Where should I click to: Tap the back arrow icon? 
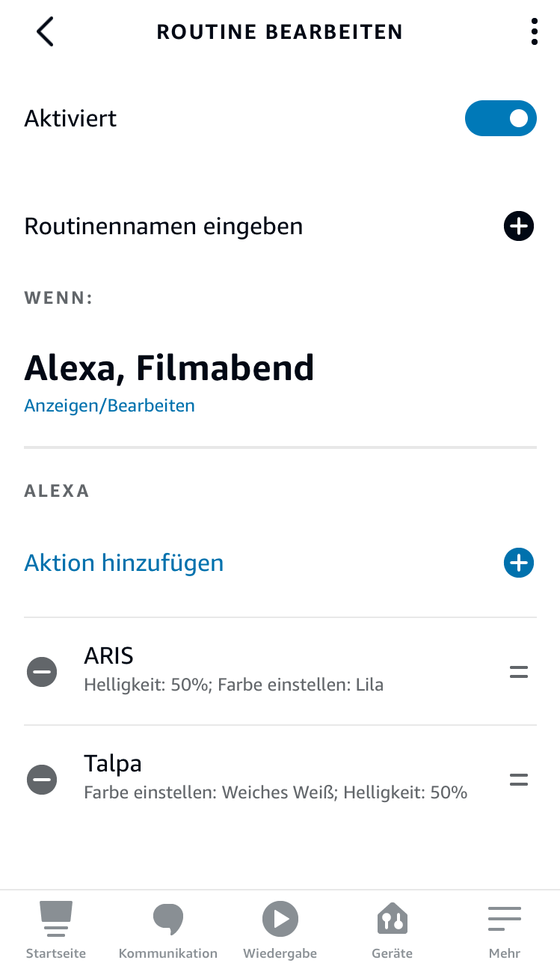[x=45, y=32]
